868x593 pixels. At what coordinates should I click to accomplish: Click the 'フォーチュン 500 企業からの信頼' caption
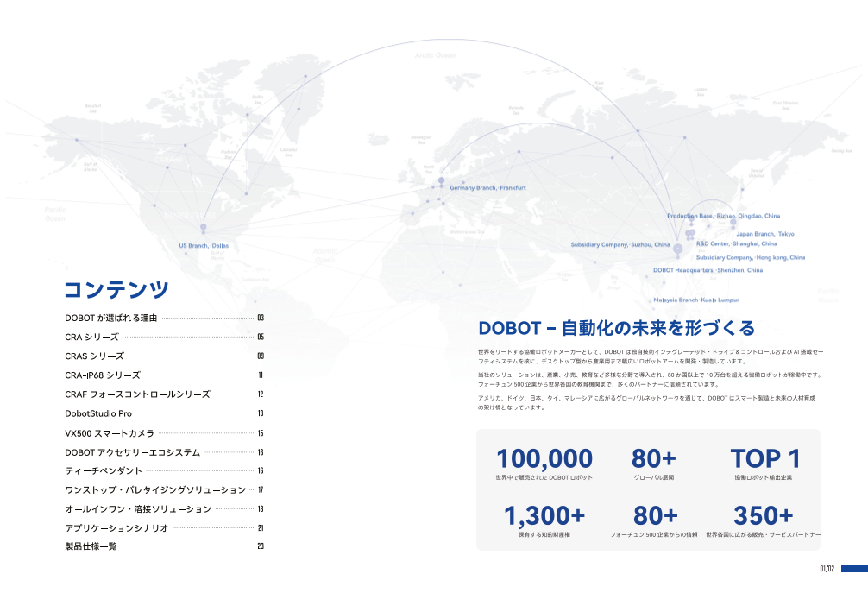click(654, 535)
